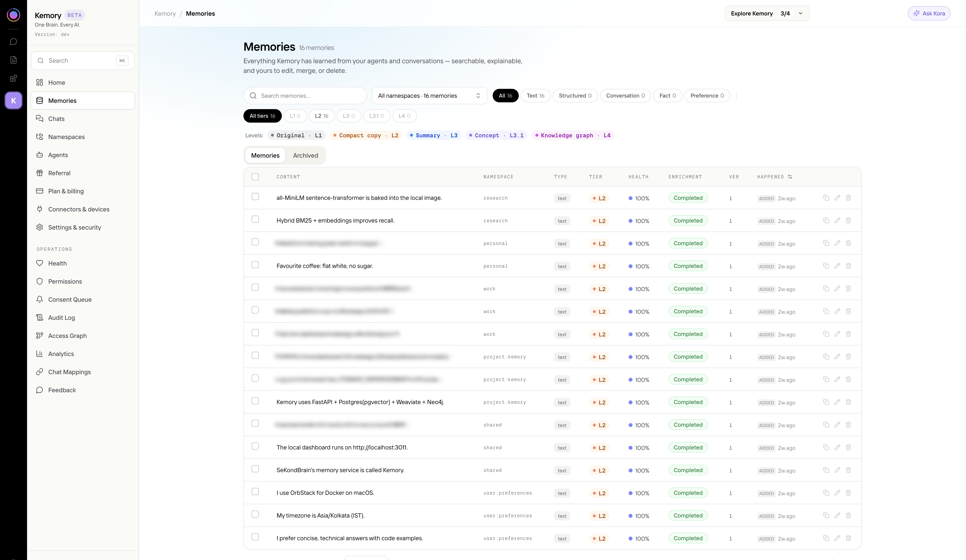Select the 'SeKondBrain's memory service' row checkbox
The width and height of the screenshot is (966, 560).
[x=255, y=469]
